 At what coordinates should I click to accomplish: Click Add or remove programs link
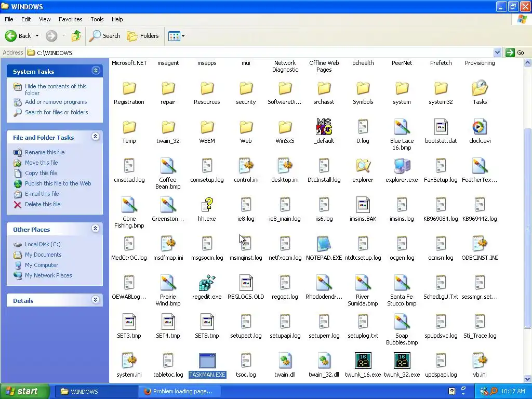[56, 102]
